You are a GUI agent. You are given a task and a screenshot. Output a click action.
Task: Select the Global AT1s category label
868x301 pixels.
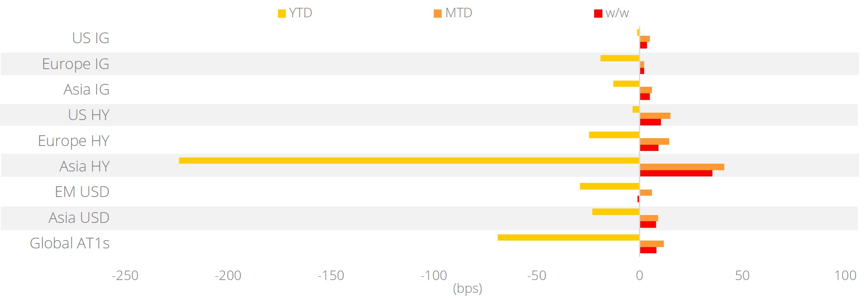[70, 243]
